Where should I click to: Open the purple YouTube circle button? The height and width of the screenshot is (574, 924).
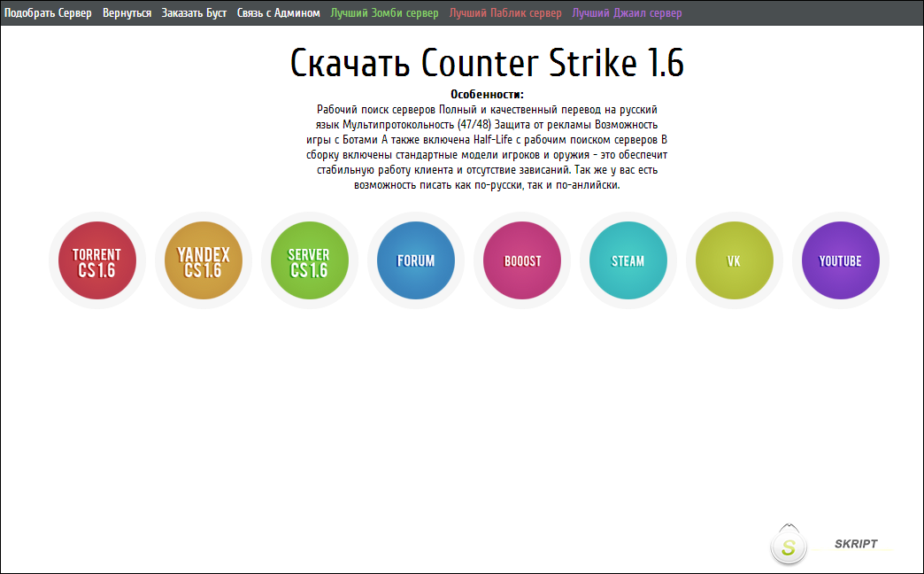[x=840, y=260]
